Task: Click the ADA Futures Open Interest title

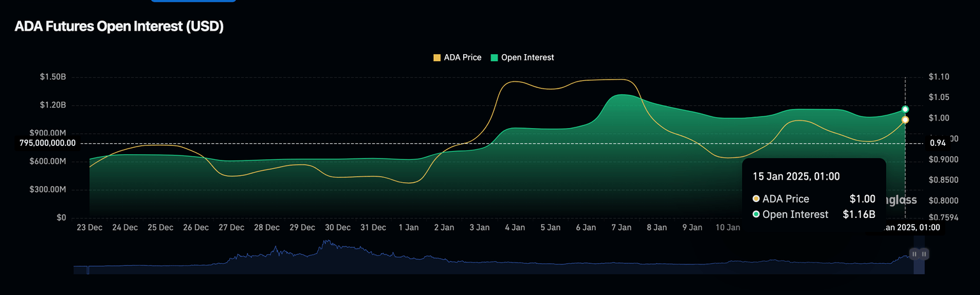Action: click(x=119, y=27)
